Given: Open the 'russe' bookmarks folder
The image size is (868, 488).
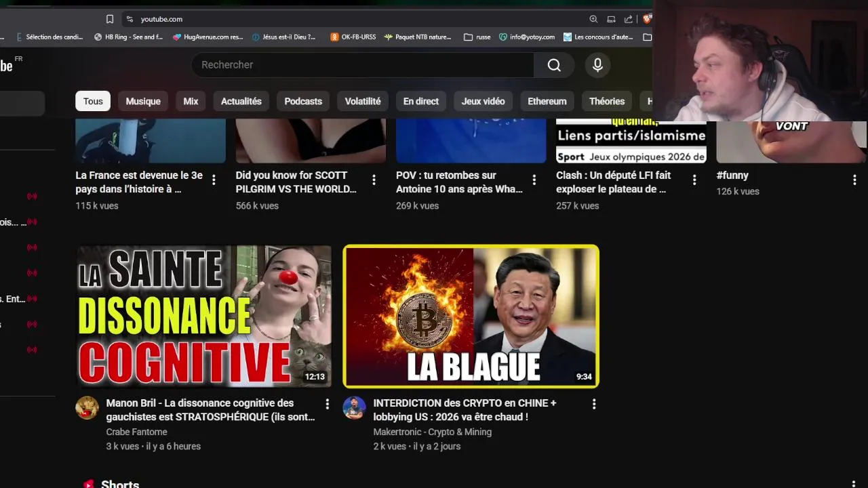Looking at the screenshot, I should 477,37.
